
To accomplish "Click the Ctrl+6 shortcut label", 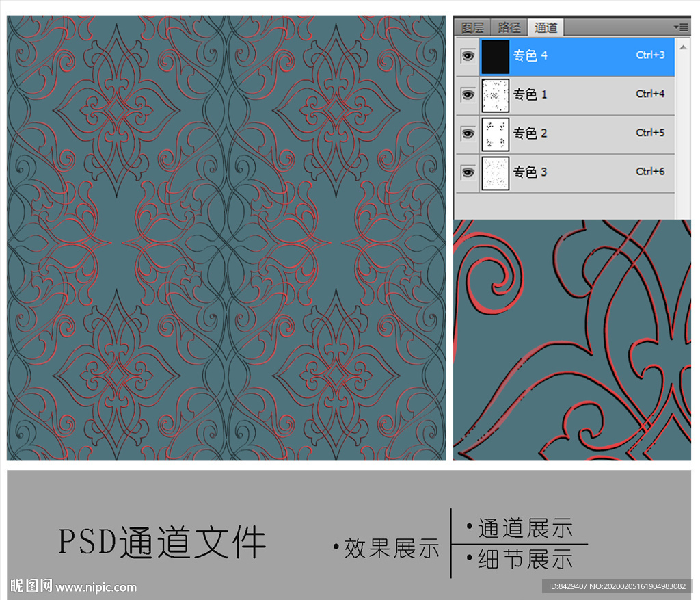I will click(650, 172).
